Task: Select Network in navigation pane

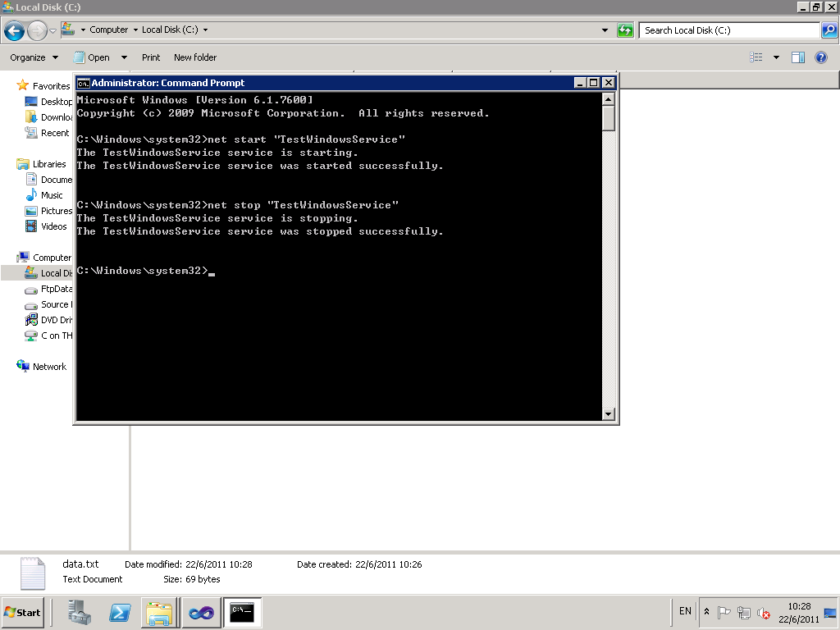Action: 42,367
